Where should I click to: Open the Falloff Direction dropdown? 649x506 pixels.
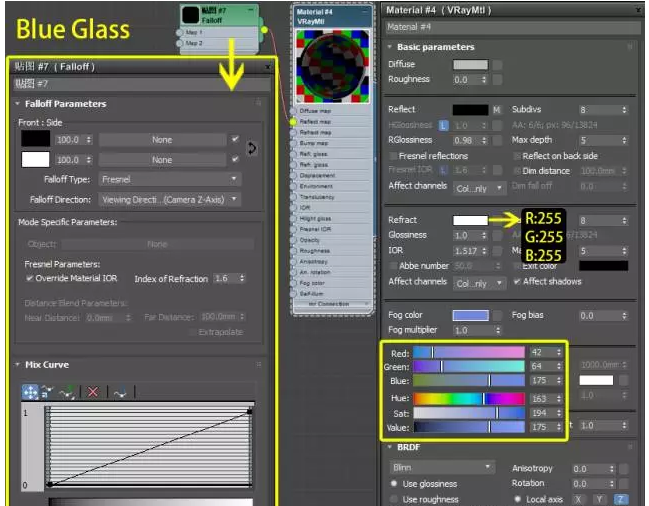(170, 199)
